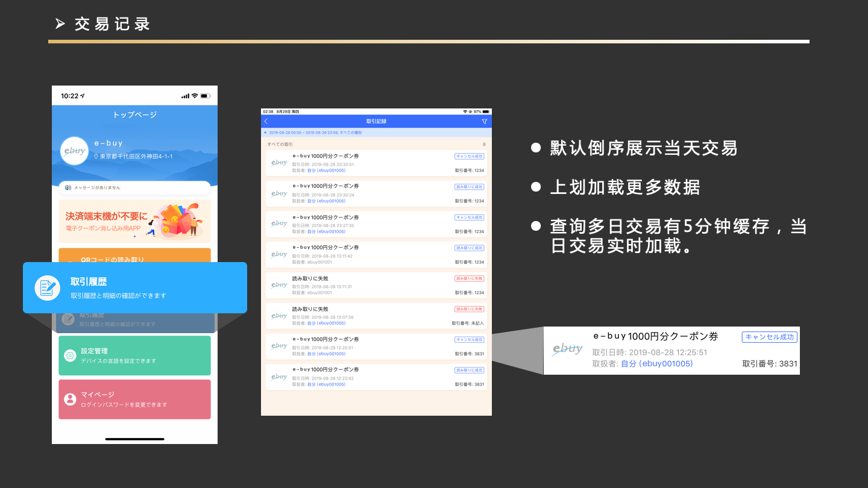Tap 自分 (ebuy001005) link in 23:30:51 row
Viewport: 868px width, 488px height.
click(327, 170)
